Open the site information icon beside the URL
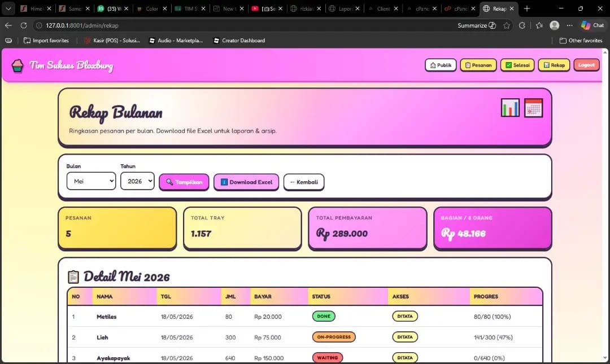This screenshot has width=610, height=364. [39, 25]
